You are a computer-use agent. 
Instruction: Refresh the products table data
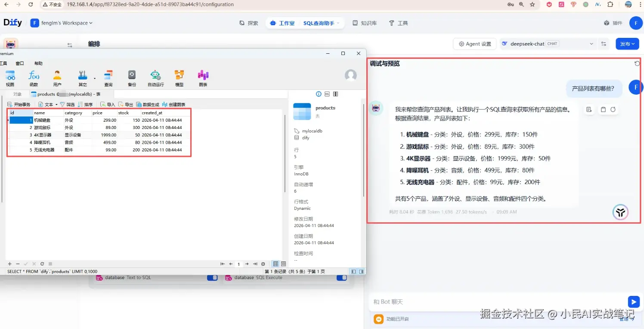(42, 264)
